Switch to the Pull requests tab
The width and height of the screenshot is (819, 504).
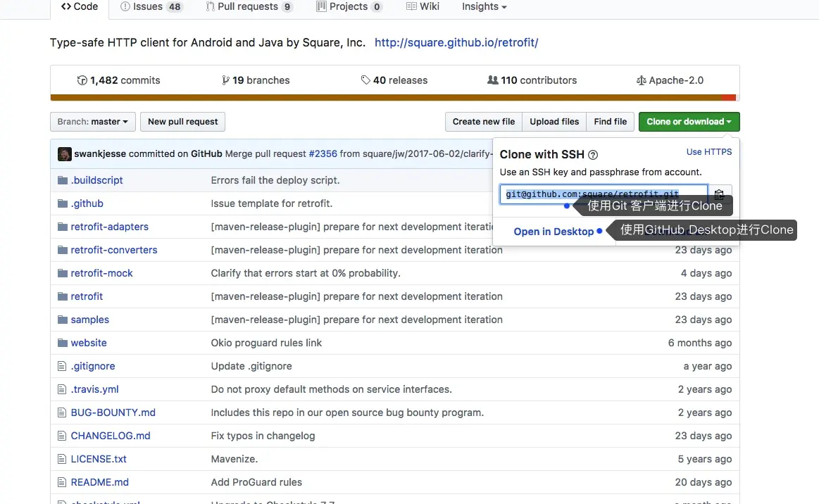(x=249, y=7)
